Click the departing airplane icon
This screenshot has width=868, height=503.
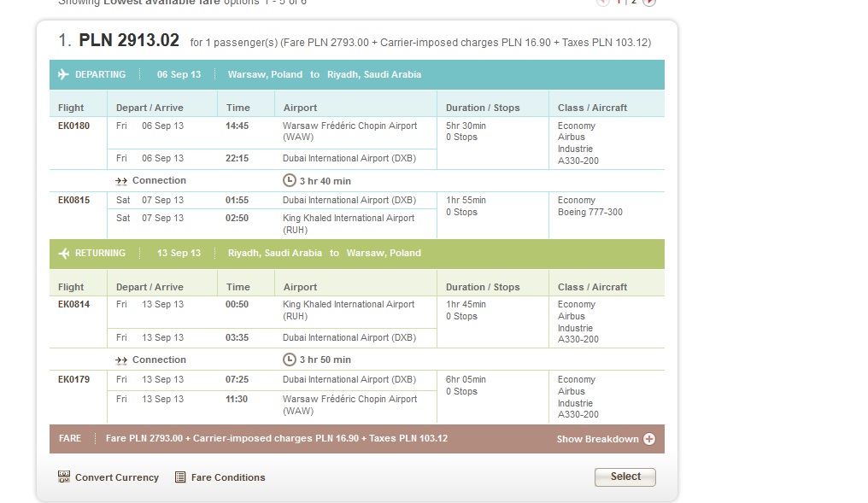tap(64, 74)
